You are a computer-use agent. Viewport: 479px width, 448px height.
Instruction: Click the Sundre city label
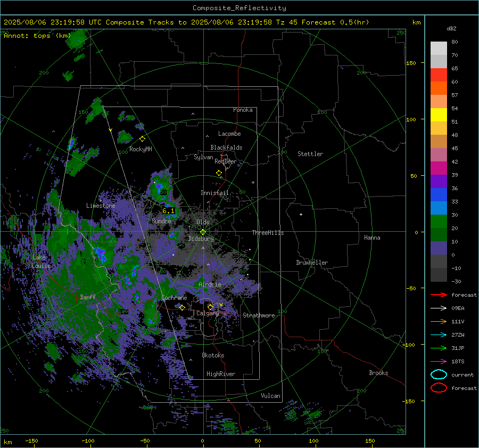[x=161, y=221]
